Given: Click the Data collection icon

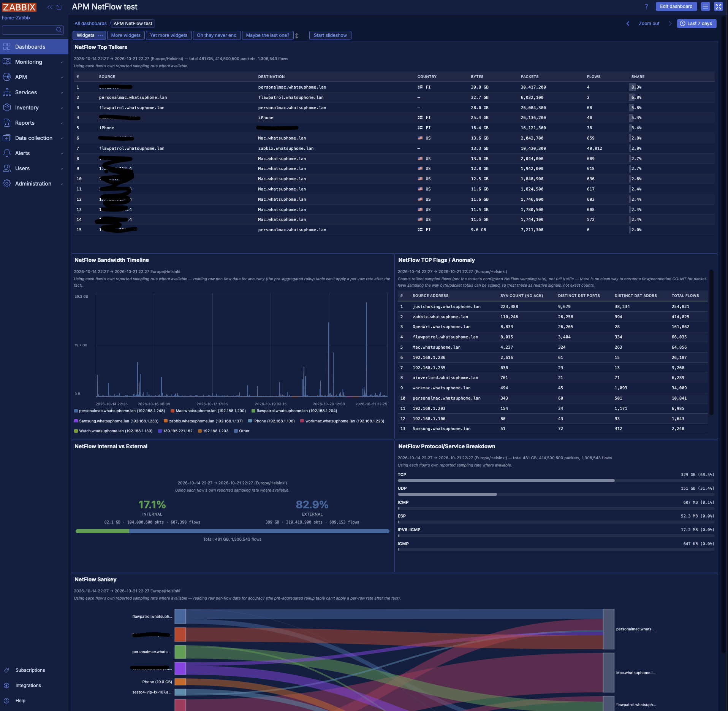Looking at the screenshot, I should [x=7, y=138].
